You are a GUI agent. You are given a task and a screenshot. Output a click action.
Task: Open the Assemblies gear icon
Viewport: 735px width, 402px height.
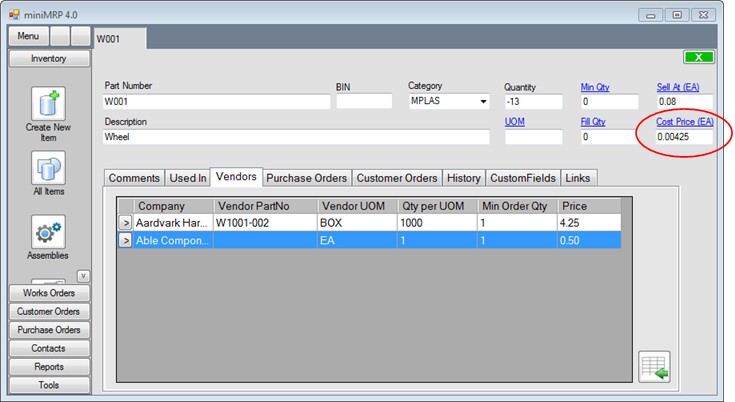(x=48, y=232)
